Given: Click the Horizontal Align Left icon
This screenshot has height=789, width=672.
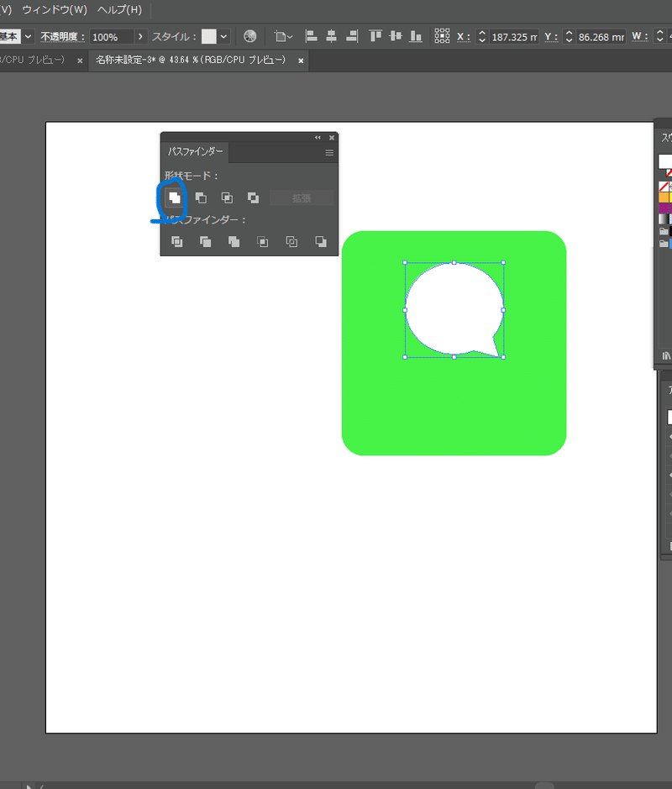Looking at the screenshot, I should click(312, 36).
